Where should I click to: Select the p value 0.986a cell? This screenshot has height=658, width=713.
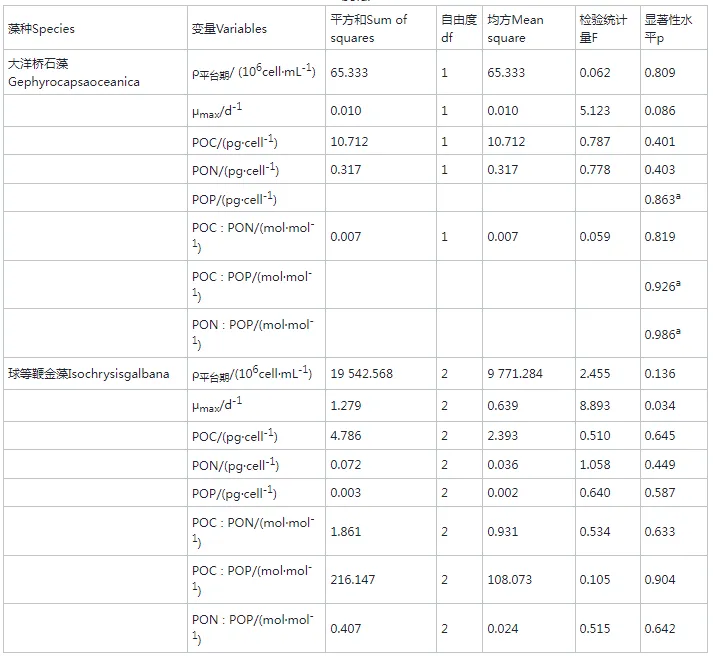click(x=663, y=334)
